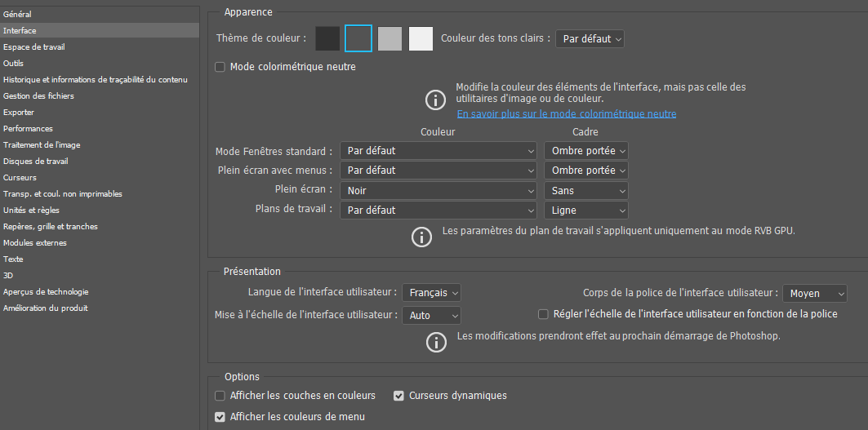Open Mode Fenêtres standard Cadre dropdown
This screenshot has height=430, width=868.
point(585,150)
